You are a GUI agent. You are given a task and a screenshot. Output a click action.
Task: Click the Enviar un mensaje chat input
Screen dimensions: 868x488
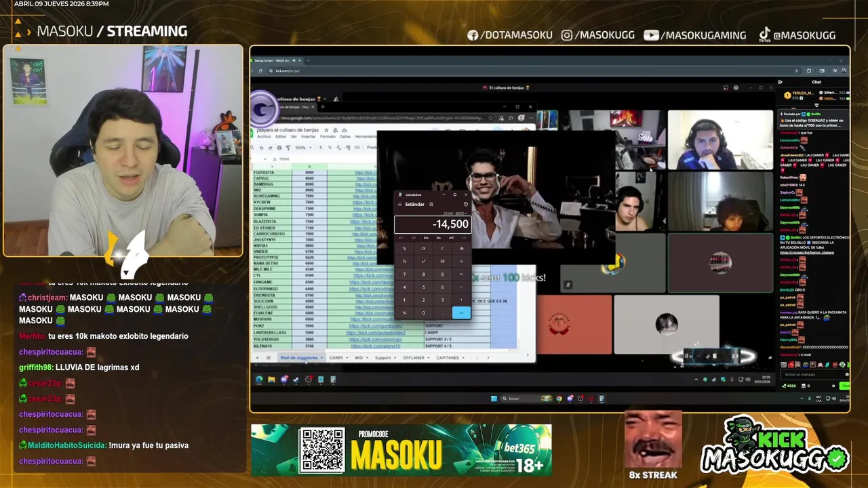[814, 375]
